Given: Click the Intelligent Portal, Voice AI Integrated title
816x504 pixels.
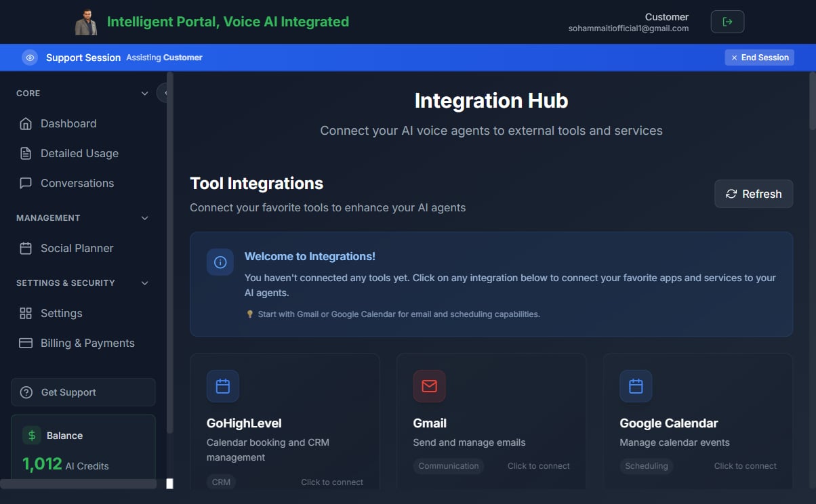Looking at the screenshot, I should tap(228, 22).
